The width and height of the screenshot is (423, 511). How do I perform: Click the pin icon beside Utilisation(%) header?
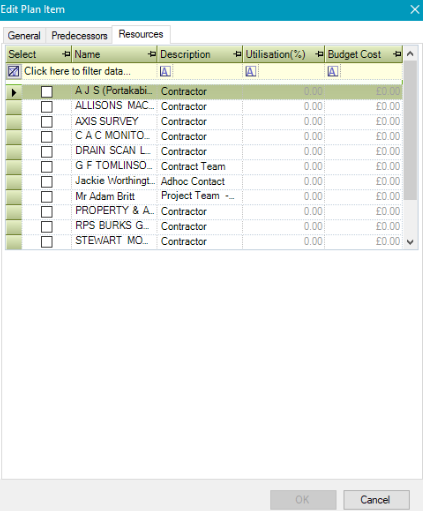pyautogui.click(x=319, y=54)
